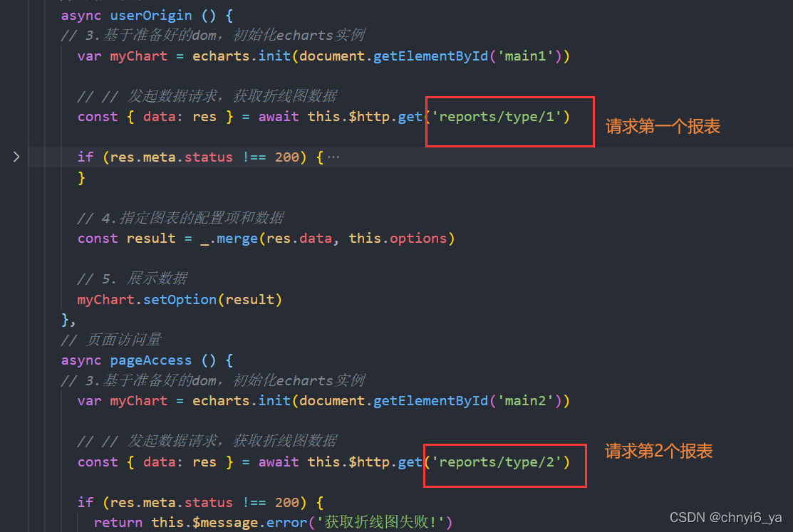This screenshot has height=532, width=793.
Task: Click the '获取折线图失败!' string
Action: [x=380, y=523]
